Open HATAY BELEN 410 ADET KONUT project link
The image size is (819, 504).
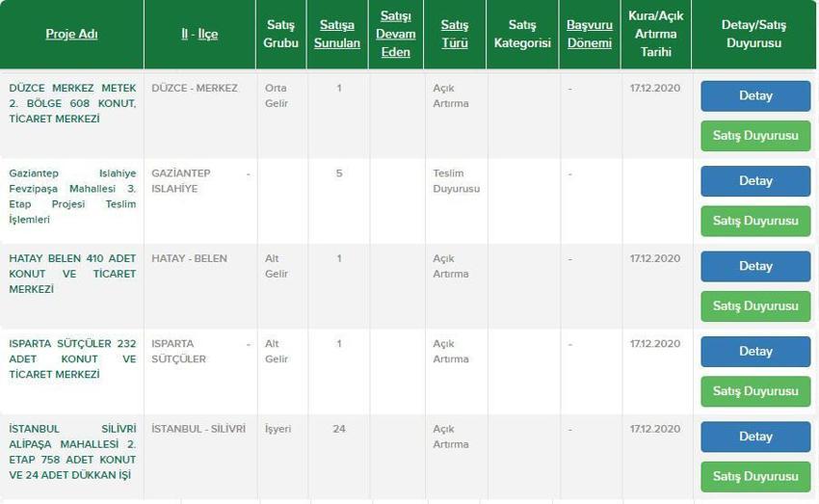click(x=72, y=274)
